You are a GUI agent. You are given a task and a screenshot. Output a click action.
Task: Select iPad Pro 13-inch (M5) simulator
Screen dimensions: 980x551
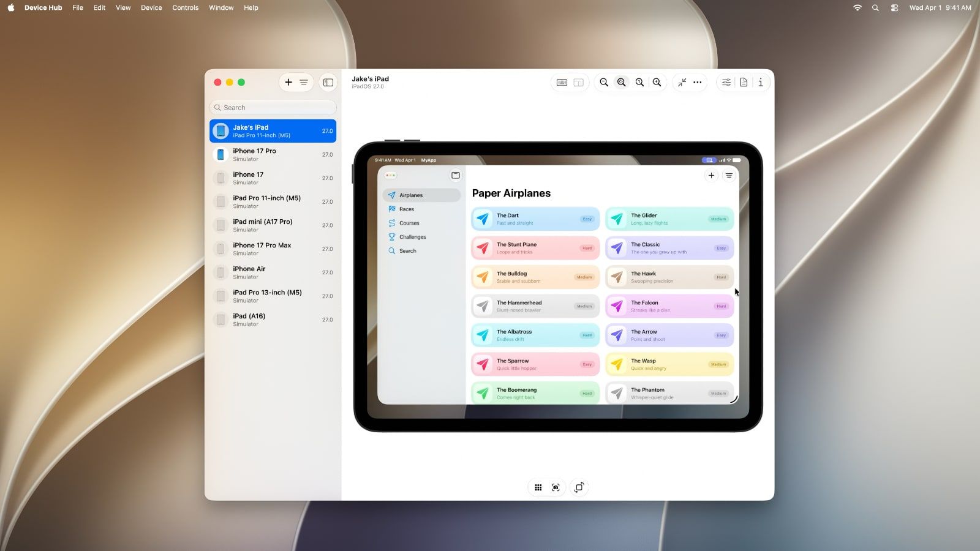point(273,296)
